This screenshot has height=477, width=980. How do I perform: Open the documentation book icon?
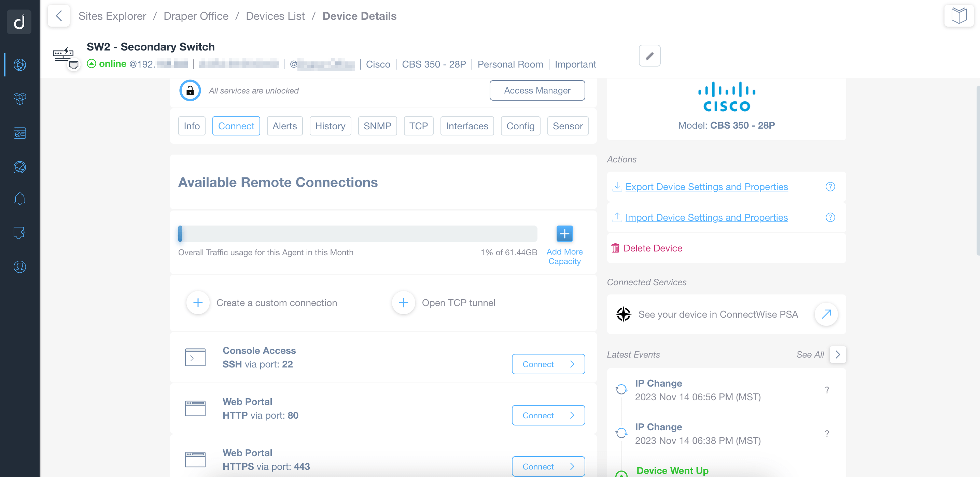[x=959, y=16]
